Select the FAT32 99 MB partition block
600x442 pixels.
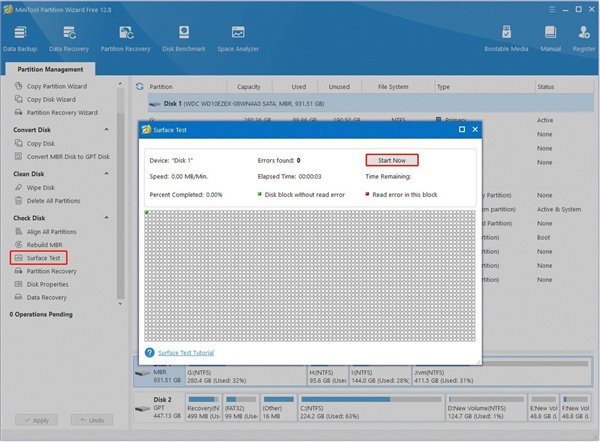click(x=241, y=408)
